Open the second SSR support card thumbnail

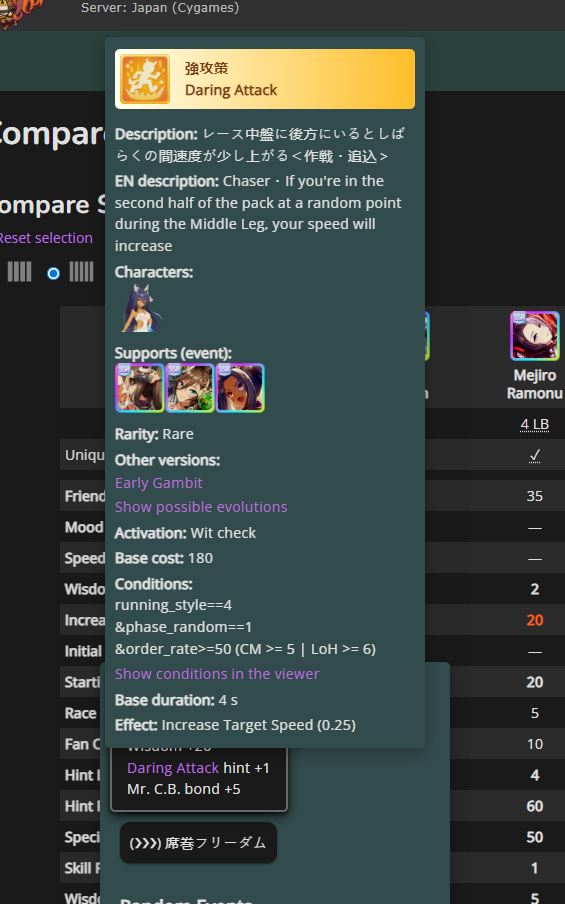click(190, 387)
